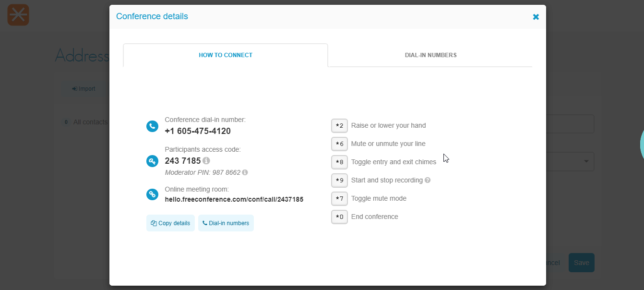
Task: Click help icon beside Start and stop recording
Action: tap(428, 181)
